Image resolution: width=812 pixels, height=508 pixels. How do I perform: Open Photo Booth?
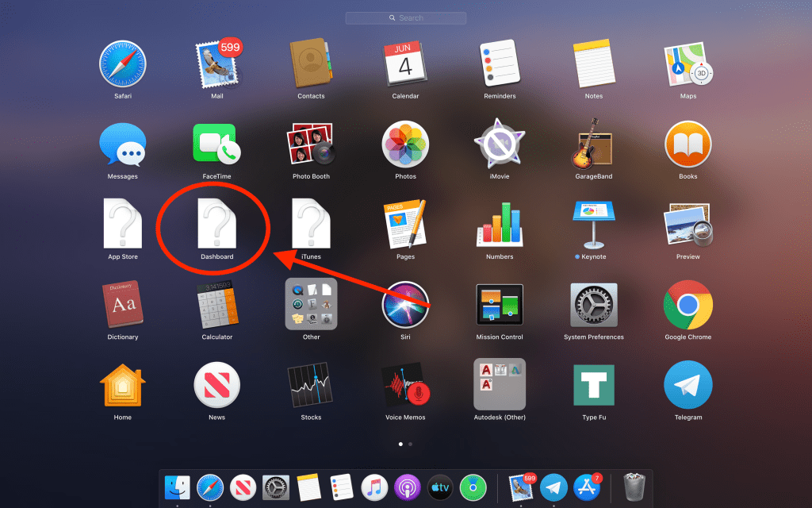[311, 144]
